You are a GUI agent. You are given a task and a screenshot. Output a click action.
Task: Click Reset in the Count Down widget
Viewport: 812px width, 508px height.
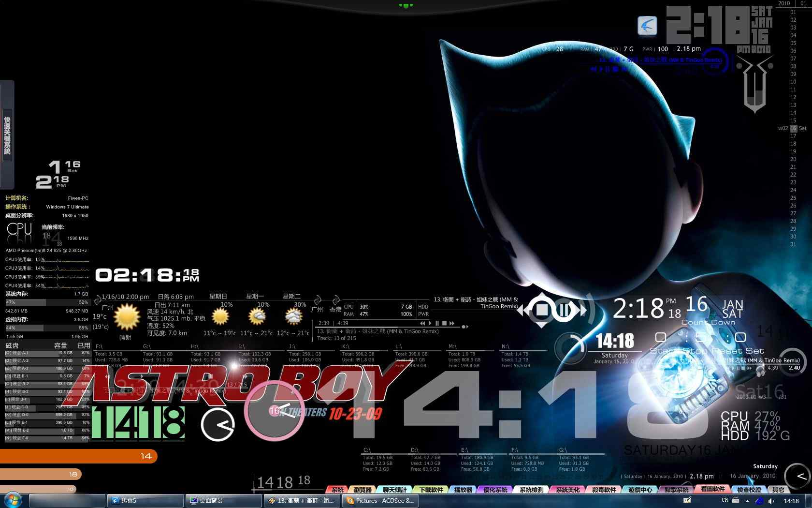(727, 351)
